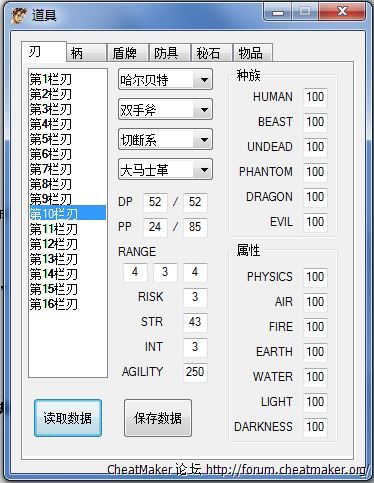Click the current PP field showing 24

click(155, 227)
